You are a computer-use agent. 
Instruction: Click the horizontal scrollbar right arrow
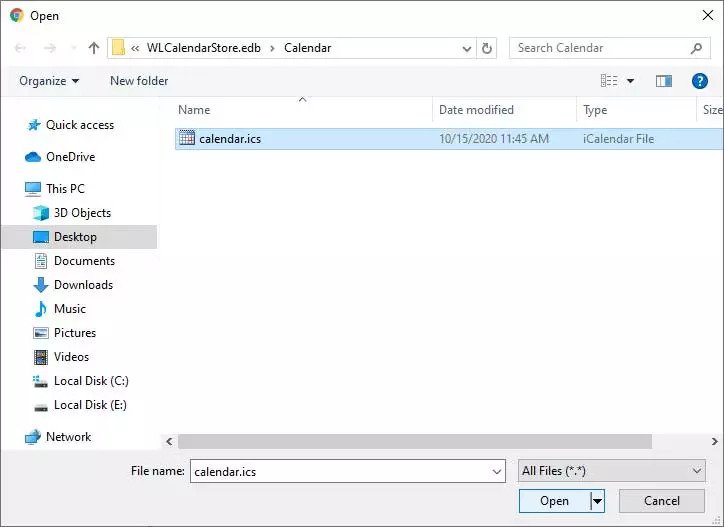714,442
